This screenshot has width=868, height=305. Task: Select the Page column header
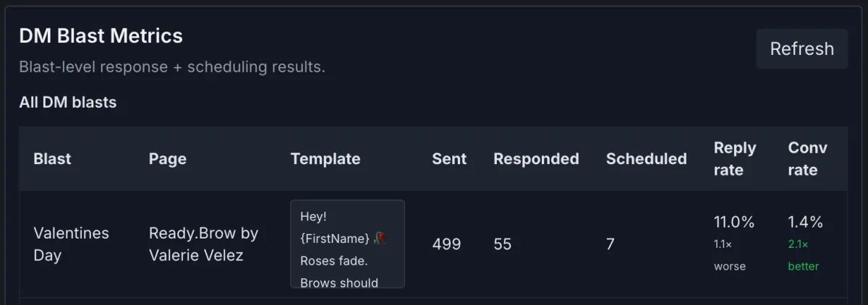pyautogui.click(x=167, y=159)
